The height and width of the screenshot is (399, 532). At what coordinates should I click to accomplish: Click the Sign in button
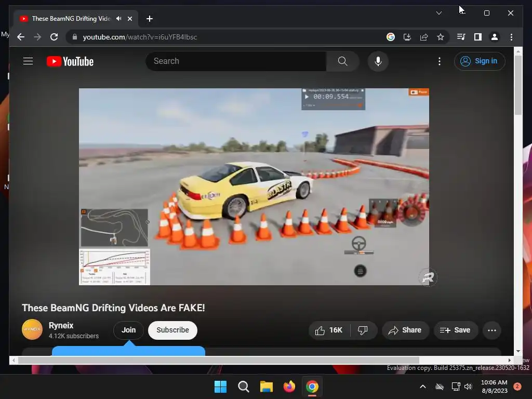click(480, 61)
